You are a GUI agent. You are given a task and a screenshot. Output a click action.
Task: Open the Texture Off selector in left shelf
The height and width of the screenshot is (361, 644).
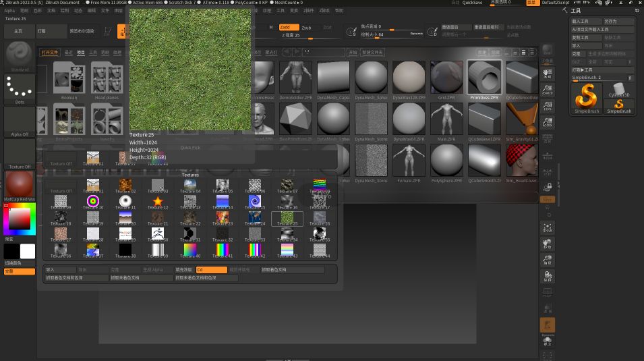point(20,155)
